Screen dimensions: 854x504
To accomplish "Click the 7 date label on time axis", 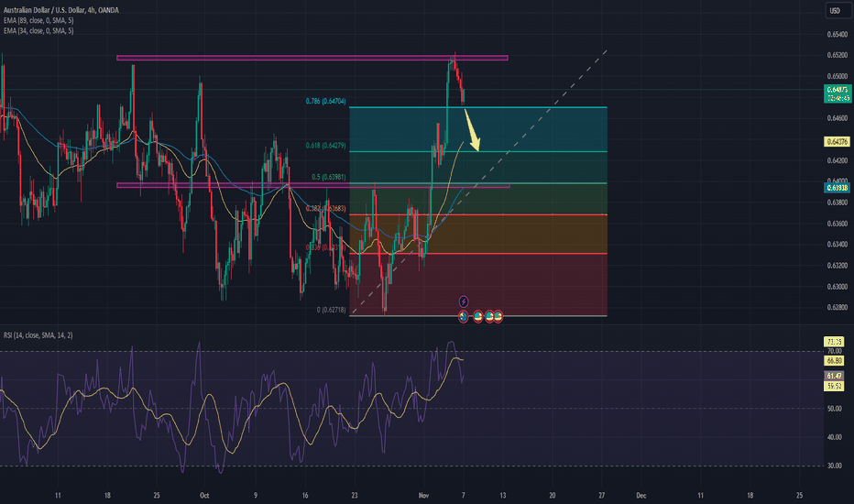I will click(x=464, y=495).
